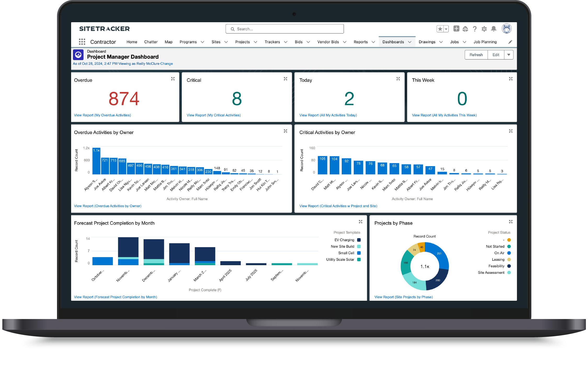This screenshot has height=365, width=588.
Task: Open your user profile avatar
Action: pyautogui.click(x=507, y=29)
